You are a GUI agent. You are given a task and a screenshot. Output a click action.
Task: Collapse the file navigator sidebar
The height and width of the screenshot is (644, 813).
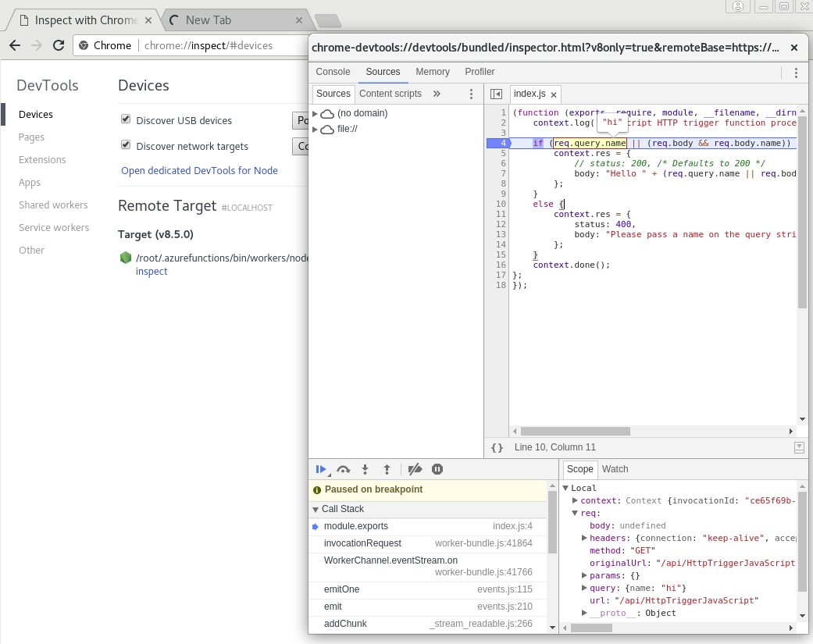click(x=496, y=92)
